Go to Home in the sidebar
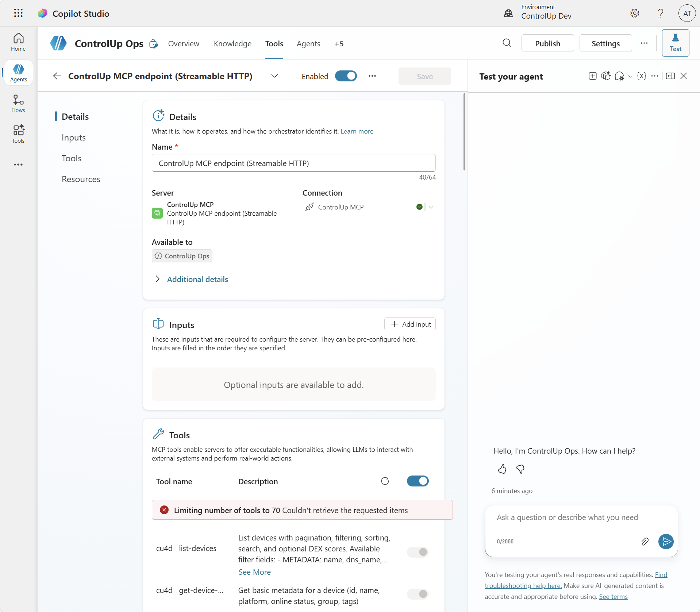700x612 pixels. point(18,42)
